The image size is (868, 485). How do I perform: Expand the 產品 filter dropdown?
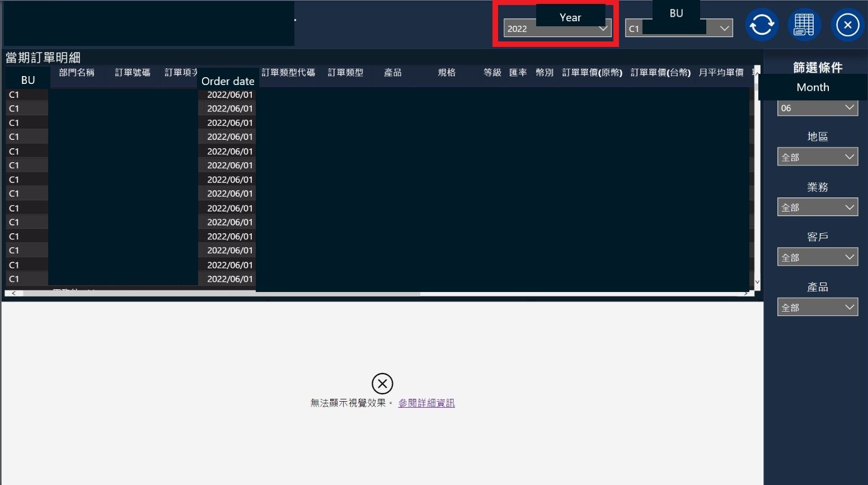click(817, 307)
